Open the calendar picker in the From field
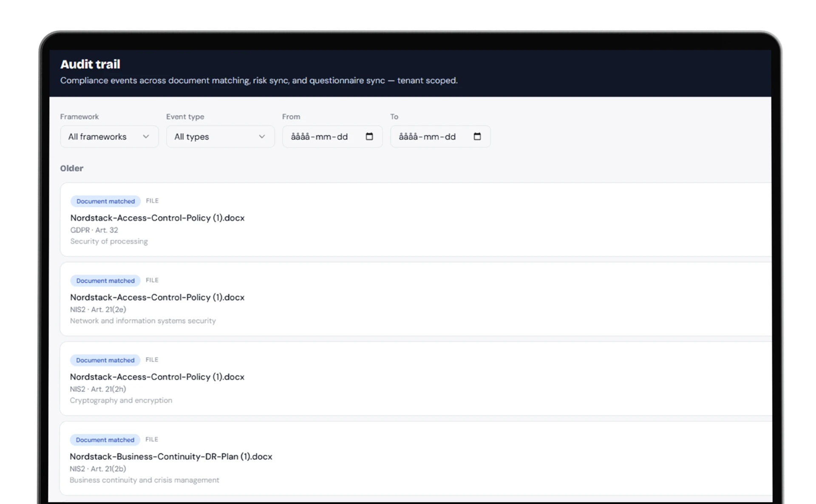816x504 pixels. tap(369, 136)
